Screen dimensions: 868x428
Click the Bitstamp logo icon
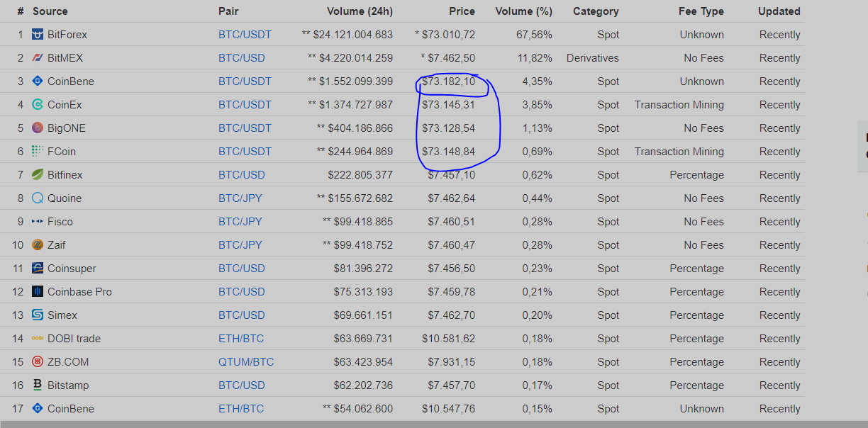click(38, 385)
